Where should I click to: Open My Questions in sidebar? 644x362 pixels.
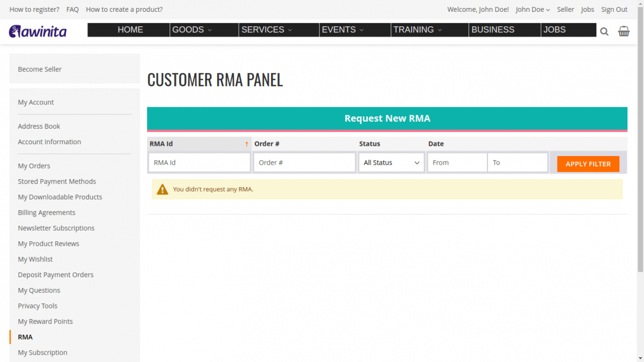coord(39,291)
